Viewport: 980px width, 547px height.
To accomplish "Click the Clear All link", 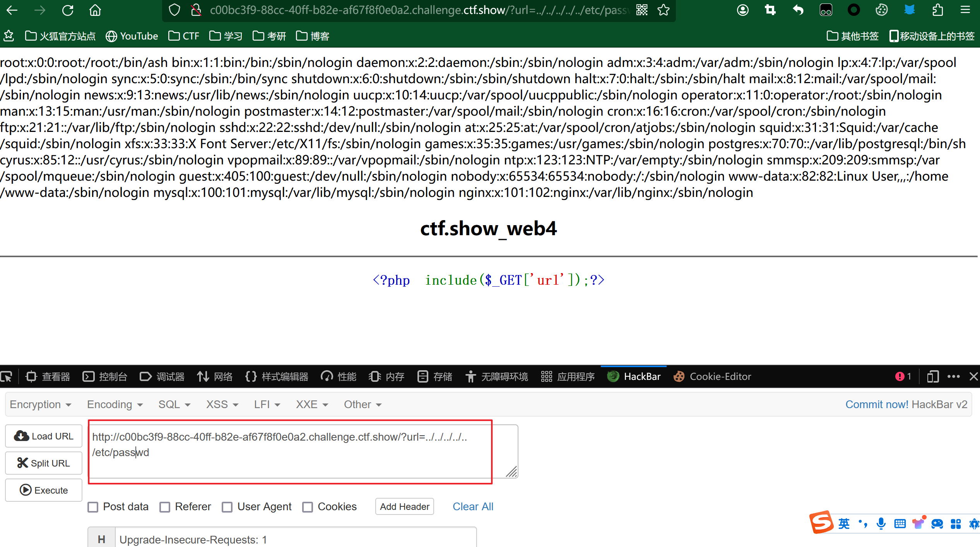I will tap(473, 507).
